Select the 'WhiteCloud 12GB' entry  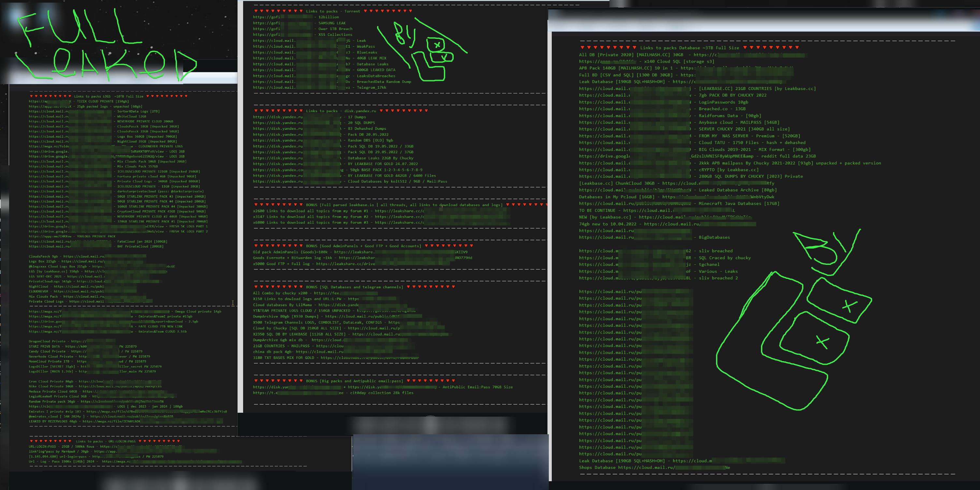pos(87,116)
